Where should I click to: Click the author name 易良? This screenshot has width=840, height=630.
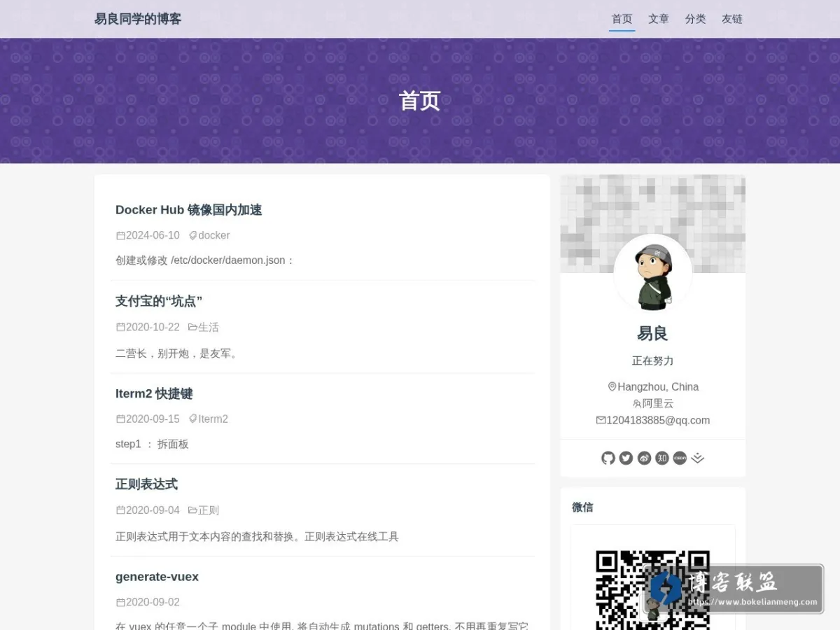point(652,333)
